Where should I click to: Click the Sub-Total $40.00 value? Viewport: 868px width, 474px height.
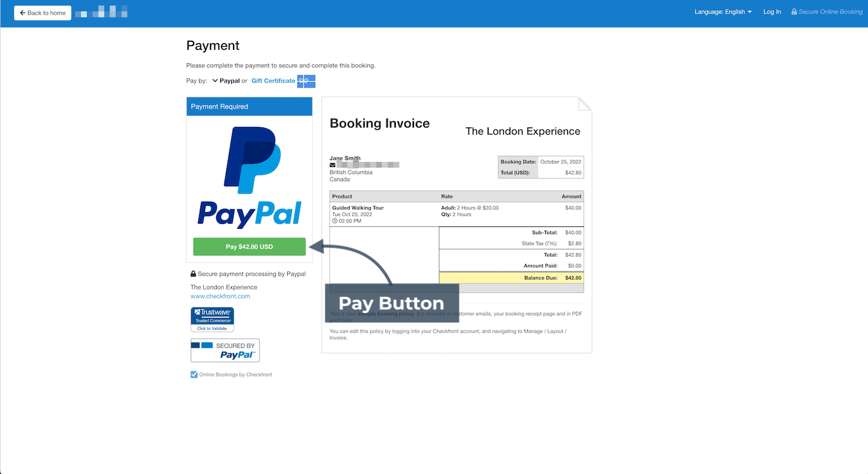click(x=573, y=232)
